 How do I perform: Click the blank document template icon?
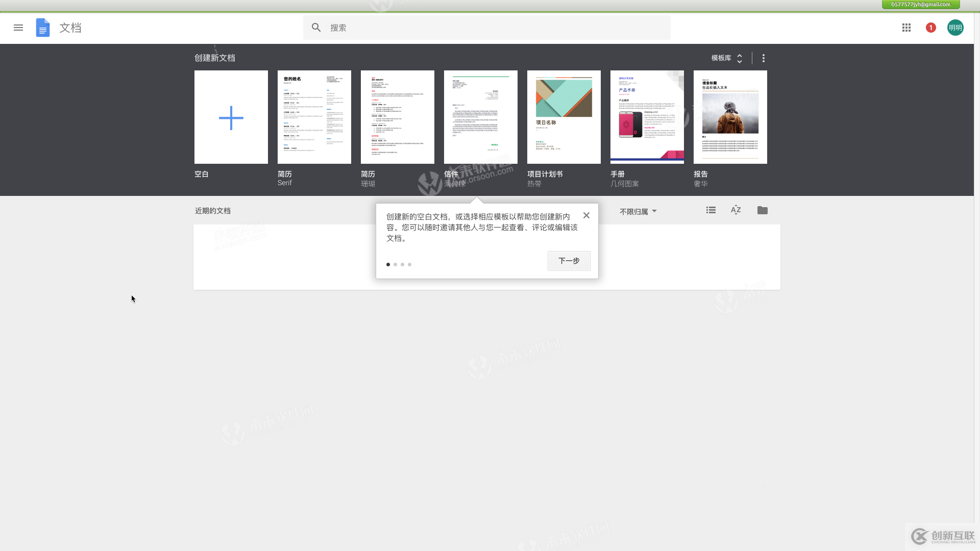pyautogui.click(x=231, y=117)
